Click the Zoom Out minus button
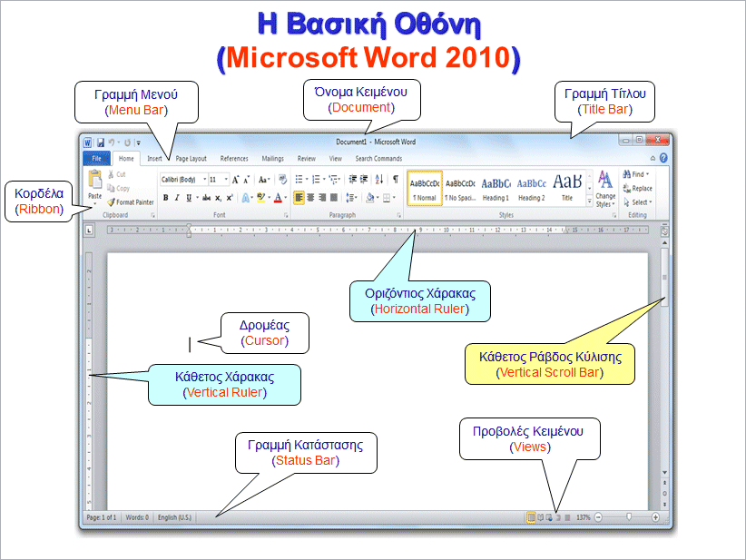Screen dimensions: 746x560 click(x=598, y=517)
